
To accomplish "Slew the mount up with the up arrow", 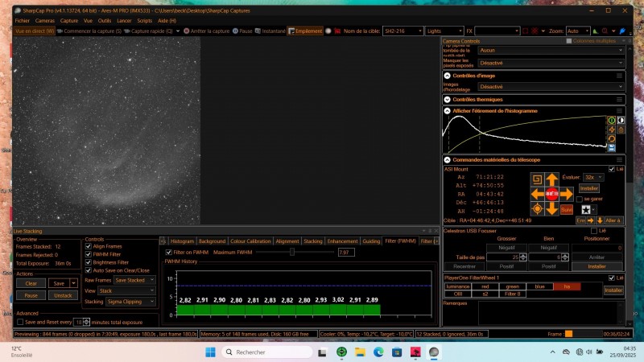I will click(x=551, y=179).
